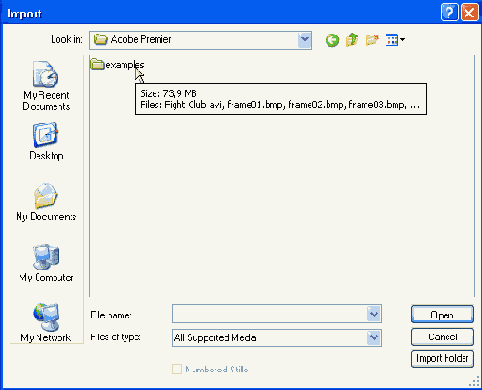Open My Recent Documents shortcut
Image resolution: width=482 pixels, height=390 pixels.
[x=46, y=86]
